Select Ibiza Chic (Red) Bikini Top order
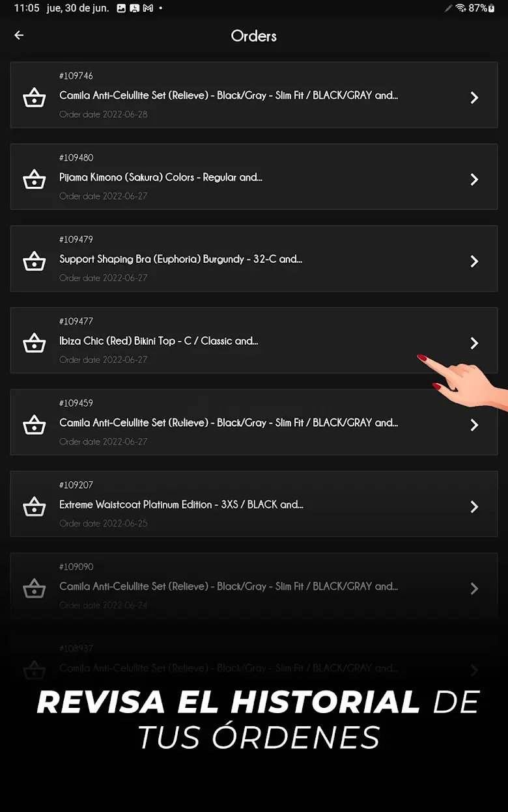The width and height of the screenshot is (508, 812). click(254, 340)
